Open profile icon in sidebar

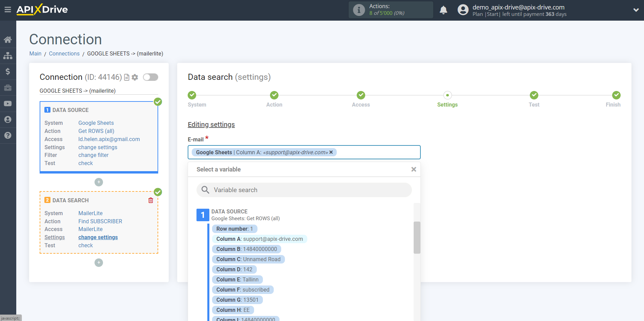tap(8, 119)
